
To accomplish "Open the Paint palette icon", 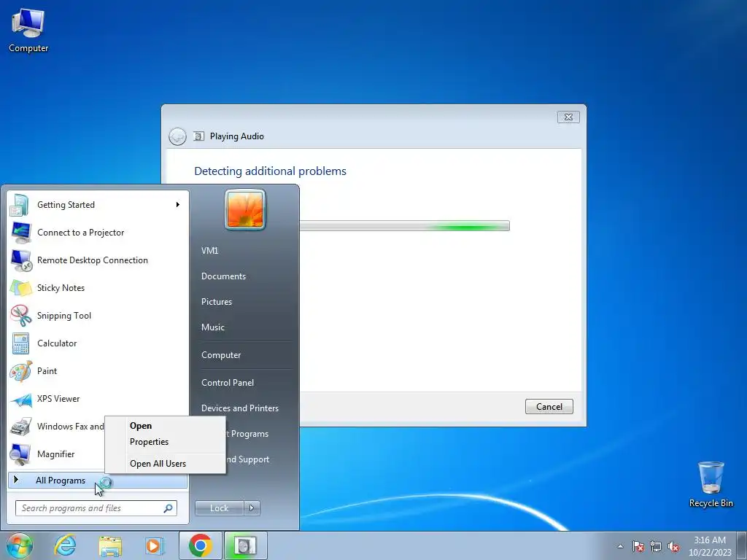I will tap(20, 371).
